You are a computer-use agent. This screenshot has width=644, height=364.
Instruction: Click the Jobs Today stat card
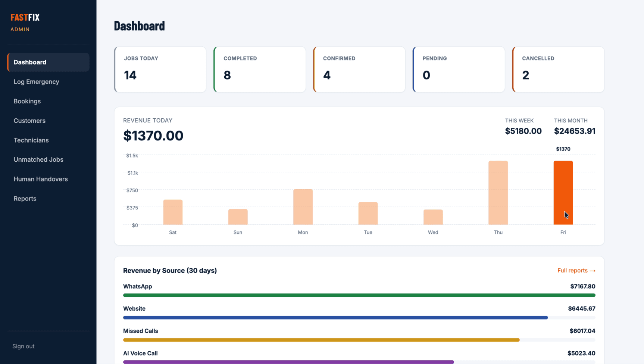coord(160,69)
